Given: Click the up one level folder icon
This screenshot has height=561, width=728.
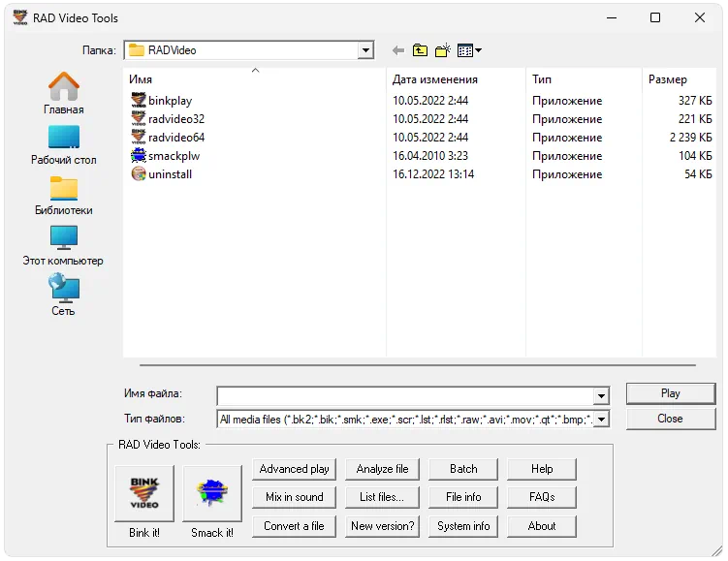Looking at the screenshot, I should (x=420, y=50).
